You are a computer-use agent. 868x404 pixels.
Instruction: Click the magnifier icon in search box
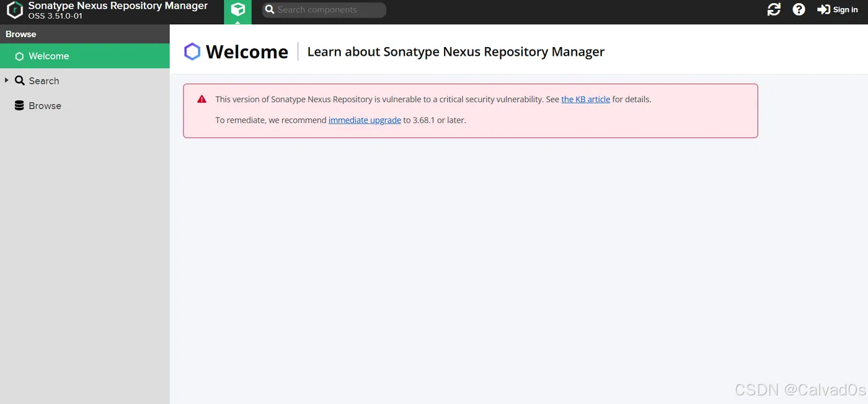pyautogui.click(x=270, y=10)
